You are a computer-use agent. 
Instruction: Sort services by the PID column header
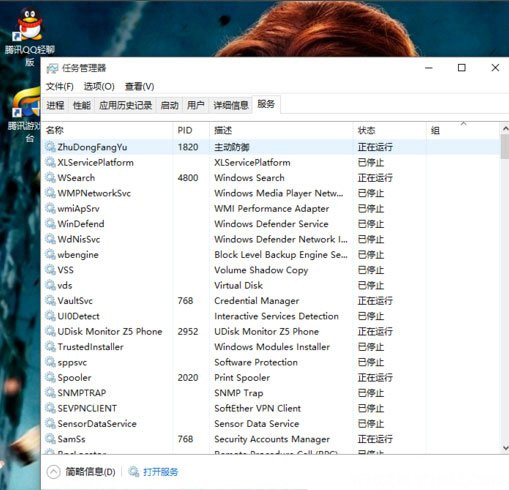coord(191,130)
